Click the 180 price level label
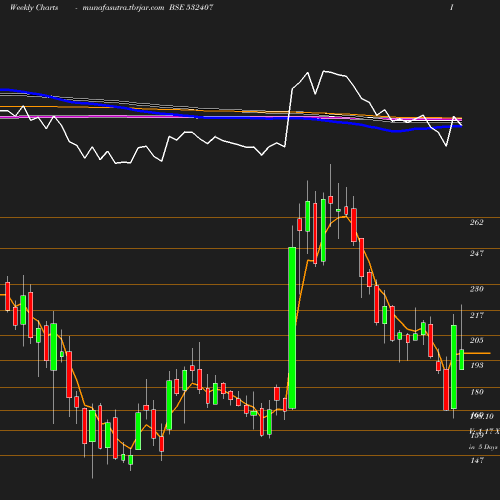This screenshot has width=500, height=500. pyautogui.click(x=477, y=392)
